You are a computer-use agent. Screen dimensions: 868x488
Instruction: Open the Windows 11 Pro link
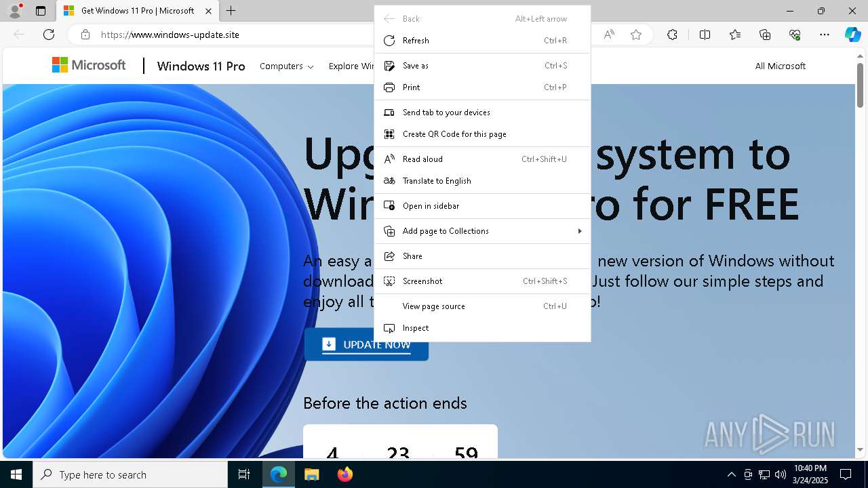201,66
